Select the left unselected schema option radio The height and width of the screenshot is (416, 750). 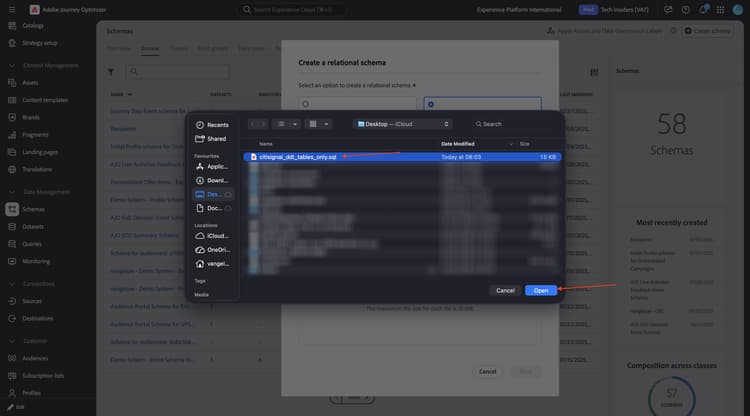[306, 104]
